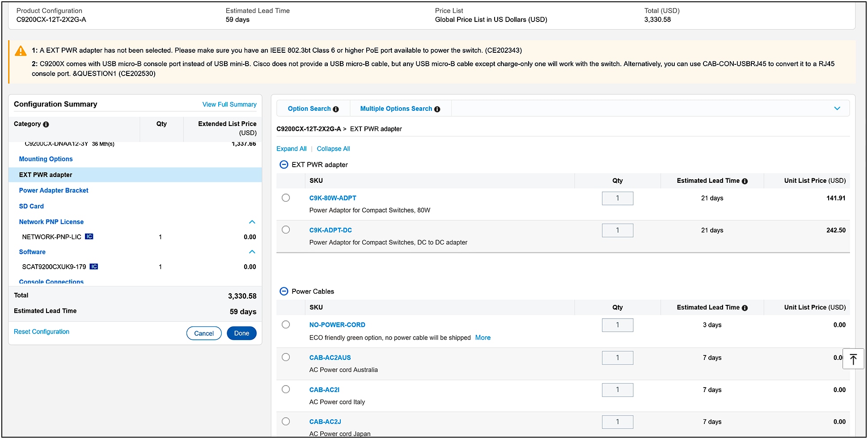Image resolution: width=868 pixels, height=439 pixels.
Task: Click Expand All link
Action: coord(292,149)
